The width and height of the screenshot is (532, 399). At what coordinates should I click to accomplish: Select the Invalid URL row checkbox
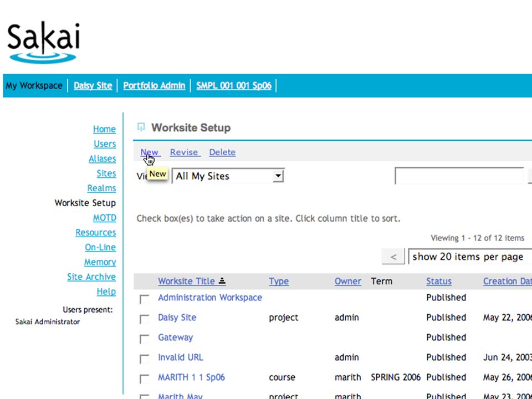tap(144, 359)
